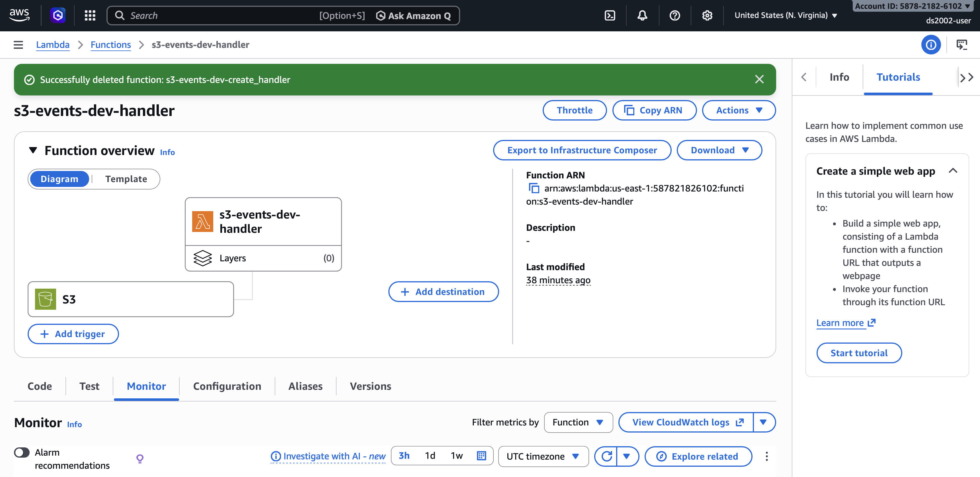Open the refresh interval dropdown arrow
This screenshot has width=980, height=477.
[x=627, y=456]
